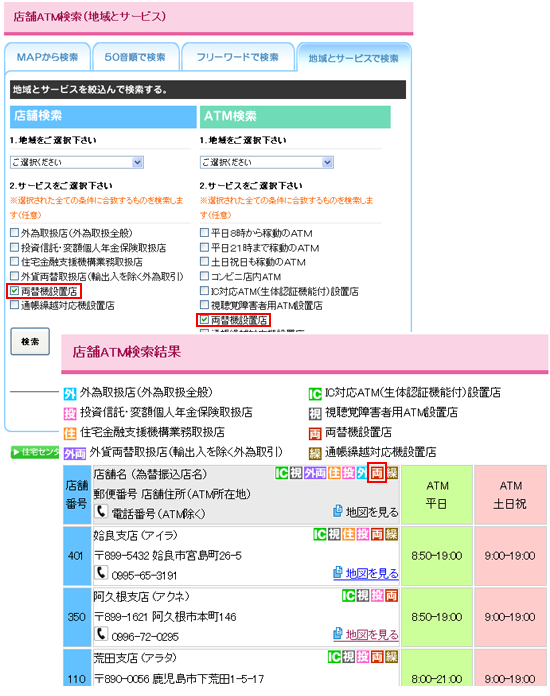Check コンビニ店内ATM checkbox
The image size is (550, 696).
pyautogui.click(x=204, y=276)
